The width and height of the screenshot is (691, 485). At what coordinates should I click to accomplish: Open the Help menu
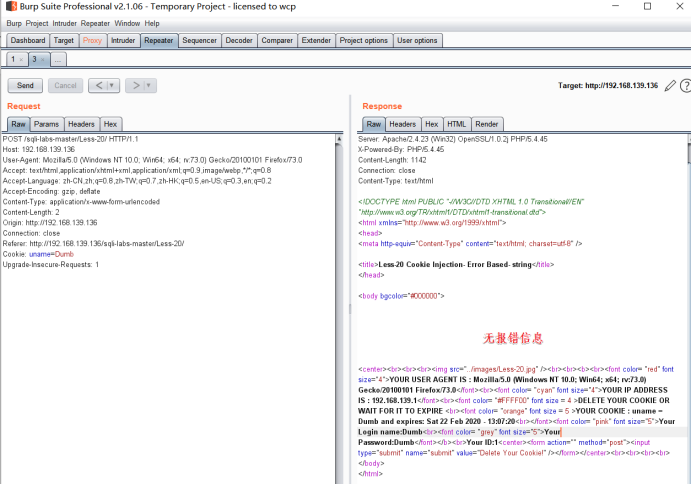[152, 23]
